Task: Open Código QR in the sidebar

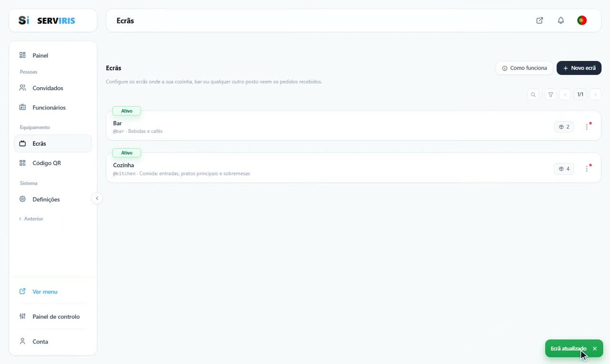Action: coord(52,163)
